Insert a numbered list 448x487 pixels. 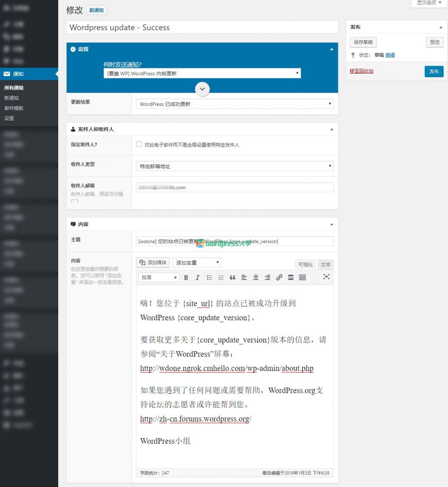coord(221,277)
